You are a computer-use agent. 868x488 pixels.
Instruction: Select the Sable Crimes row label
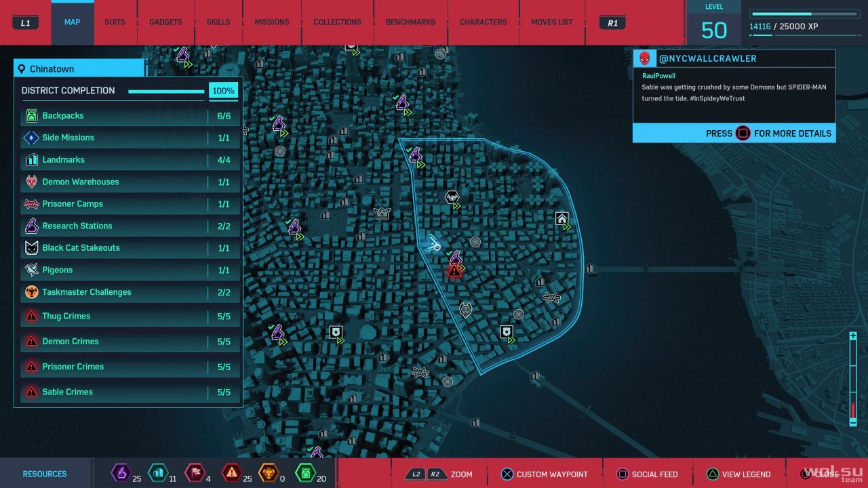point(68,392)
